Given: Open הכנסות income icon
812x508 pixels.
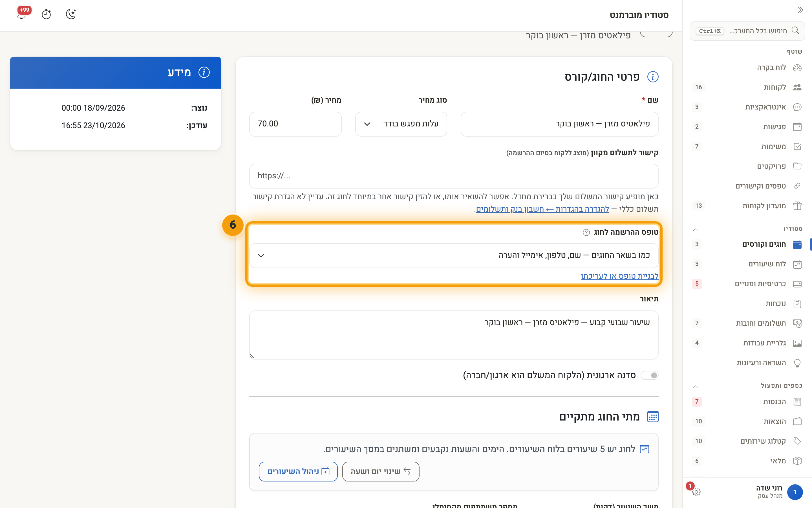Looking at the screenshot, I should 797,402.
